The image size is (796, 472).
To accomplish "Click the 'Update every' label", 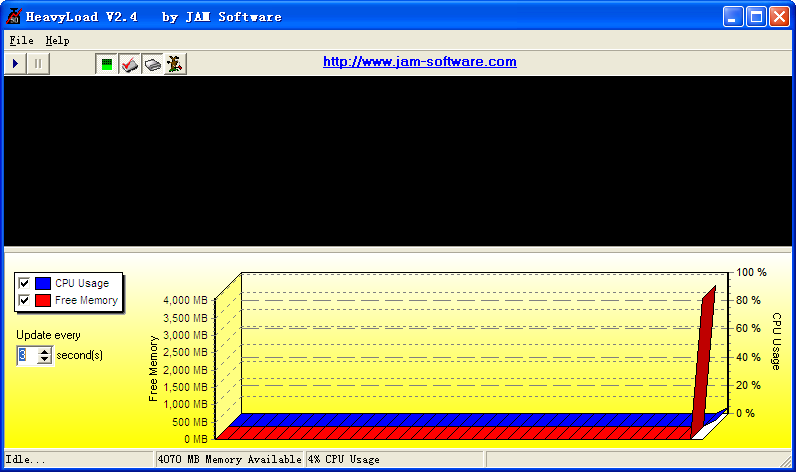I will click(x=48, y=335).
